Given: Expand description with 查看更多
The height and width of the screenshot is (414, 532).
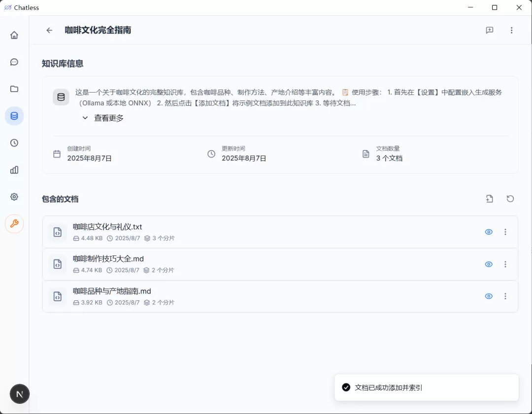Looking at the screenshot, I should (x=103, y=118).
